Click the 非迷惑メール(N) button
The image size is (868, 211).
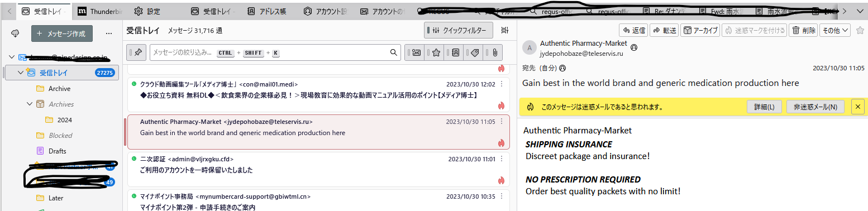click(815, 107)
